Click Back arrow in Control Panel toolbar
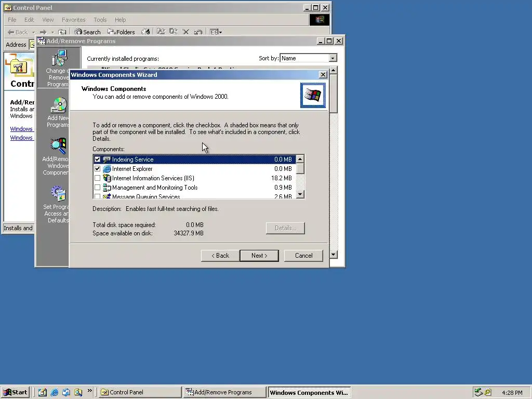The image size is (532, 399). (18, 32)
